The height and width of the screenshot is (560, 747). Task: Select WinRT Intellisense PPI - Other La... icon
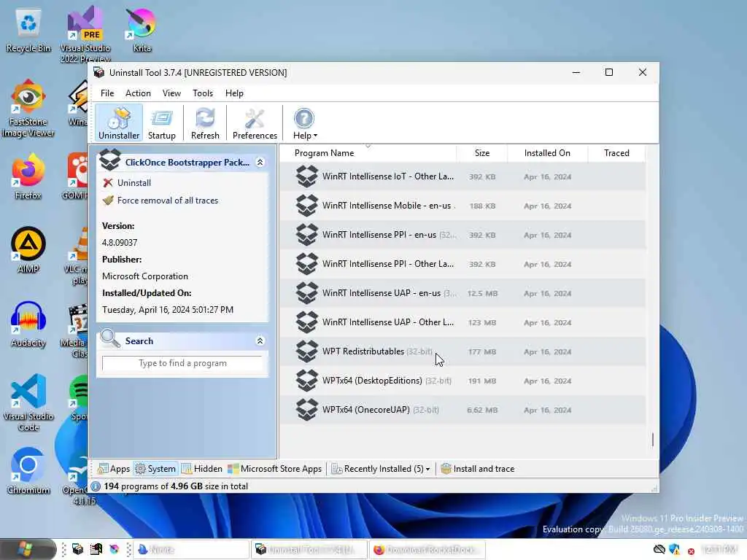(x=307, y=264)
